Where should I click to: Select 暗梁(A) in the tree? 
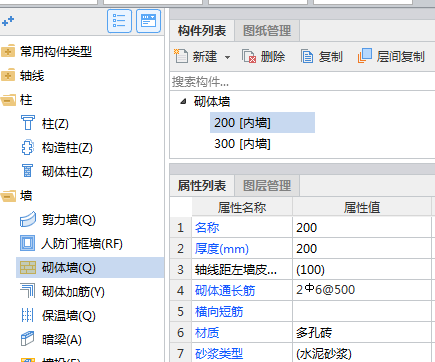tap(62, 340)
